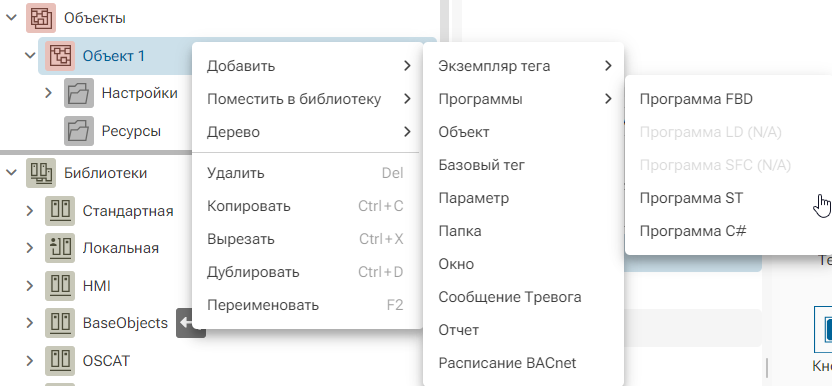Add a Сообщение Тревога item

(x=523, y=297)
